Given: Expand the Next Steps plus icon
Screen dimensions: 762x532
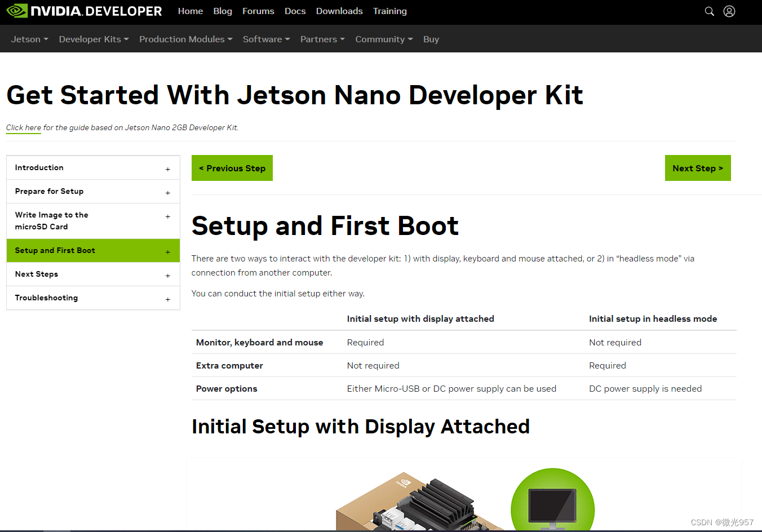Looking at the screenshot, I should tap(168, 276).
